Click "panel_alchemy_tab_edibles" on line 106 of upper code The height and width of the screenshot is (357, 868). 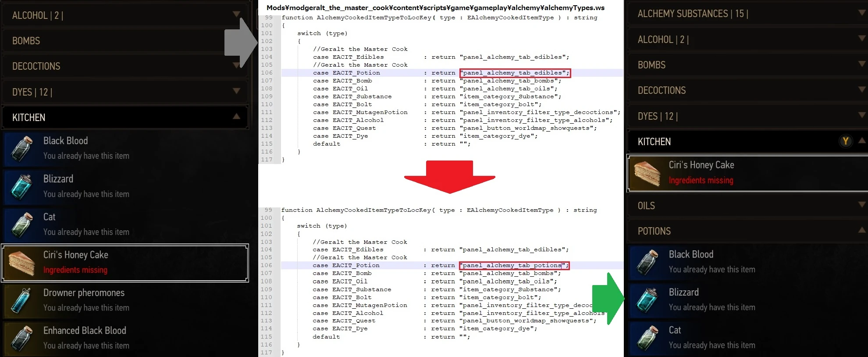tap(515, 73)
